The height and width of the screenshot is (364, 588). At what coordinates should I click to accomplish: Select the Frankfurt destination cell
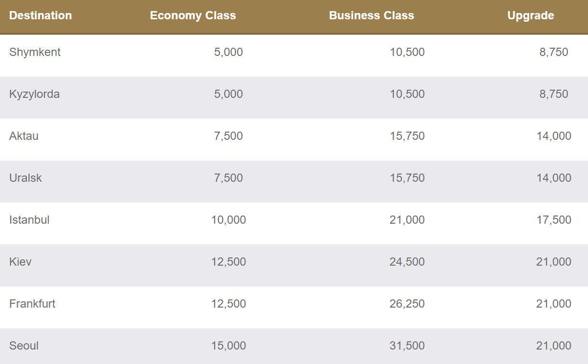tap(32, 304)
